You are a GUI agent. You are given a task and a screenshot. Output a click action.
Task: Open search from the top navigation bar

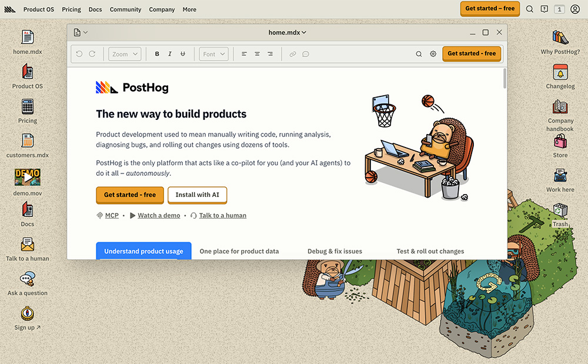click(530, 9)
